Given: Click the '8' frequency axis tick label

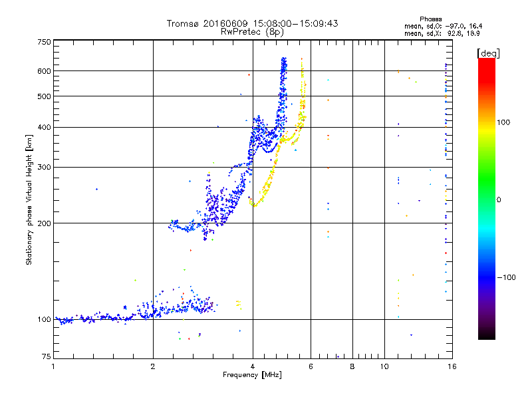Looking at the screenshot, I should [352, 366].
